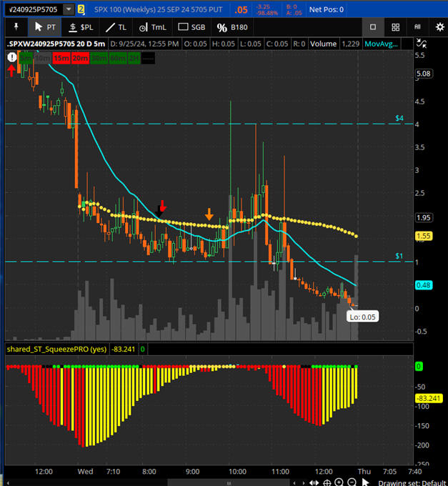Choose the $PL price level tool
Screen dimensions: 448x486
pyautogui.click(x=80, y=26)
